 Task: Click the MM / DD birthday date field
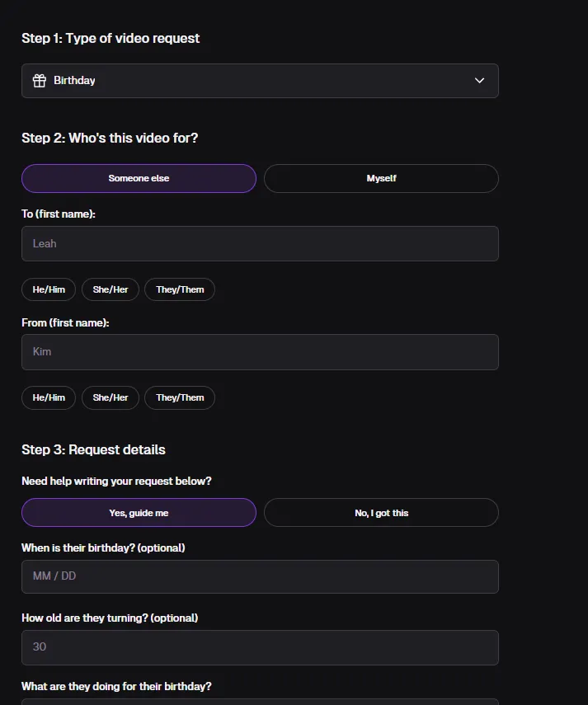(260, 576)
